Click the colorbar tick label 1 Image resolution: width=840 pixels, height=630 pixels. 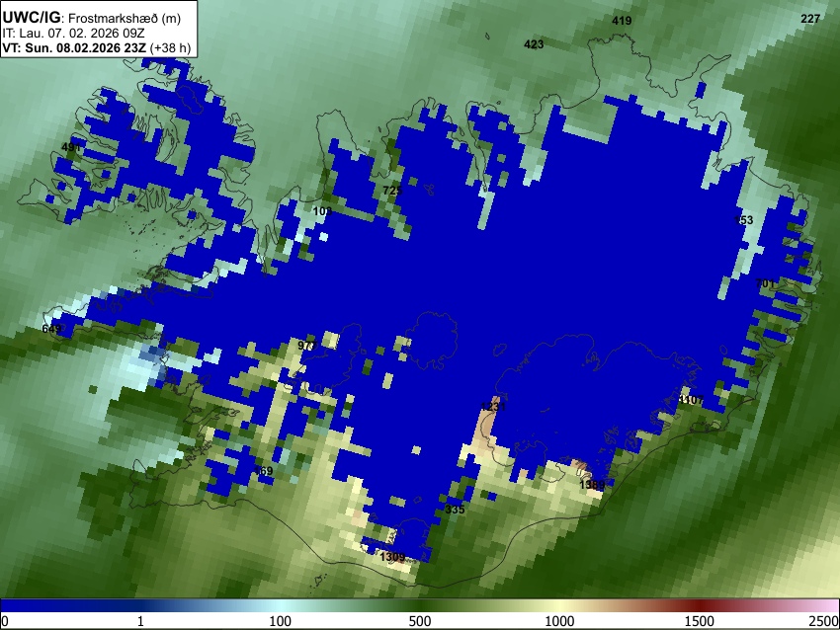click(140, 621)
